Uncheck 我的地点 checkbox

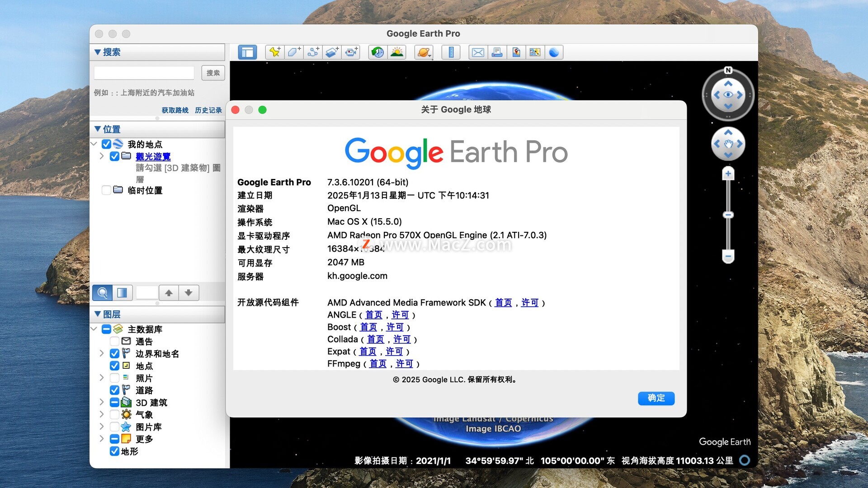(x=107, y=144)
